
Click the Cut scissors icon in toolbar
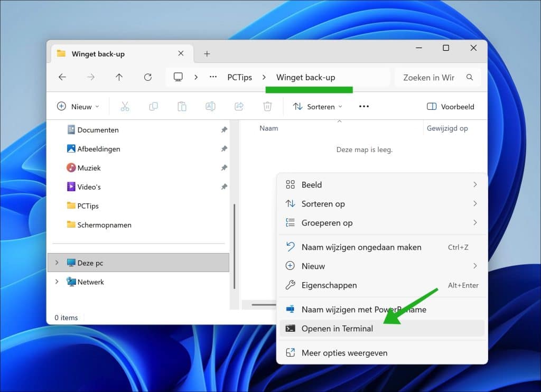[125, 106]
